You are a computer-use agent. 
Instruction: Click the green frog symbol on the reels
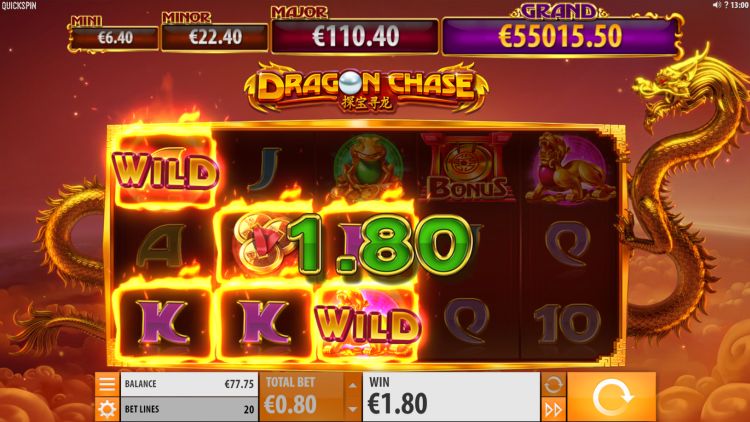point(367,165)
